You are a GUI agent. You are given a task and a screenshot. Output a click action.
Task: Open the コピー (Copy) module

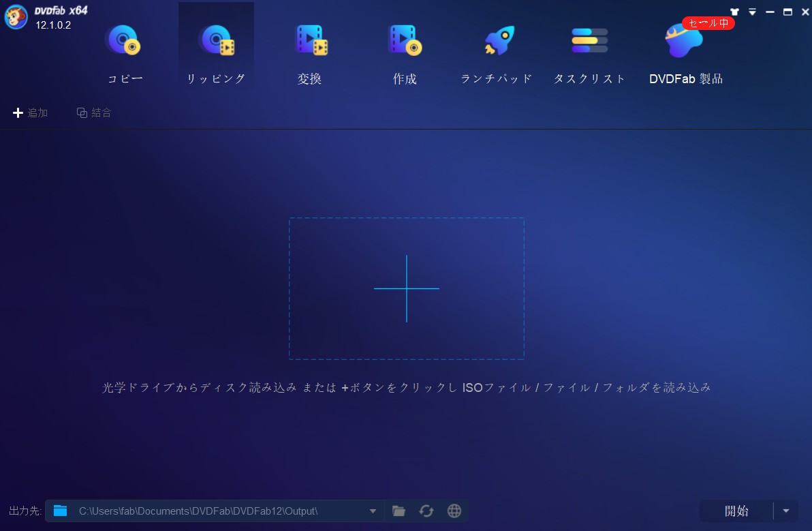point(124,54)
